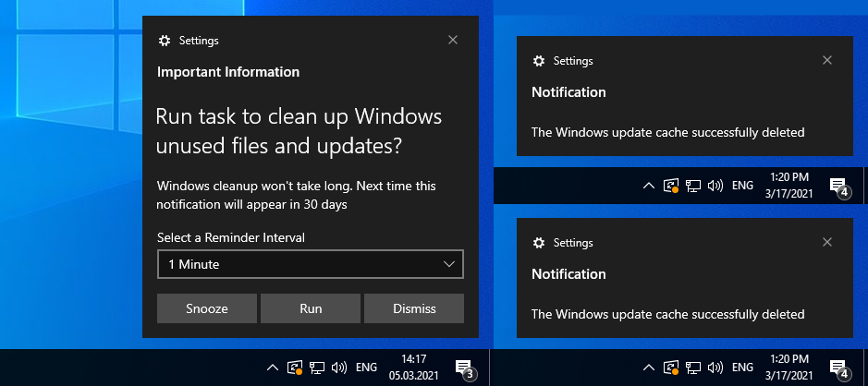Viewport: 868px width, 386px height.
Task: Click upper 'Windows update cache successfully deleted' message
Action: (667, 132)
